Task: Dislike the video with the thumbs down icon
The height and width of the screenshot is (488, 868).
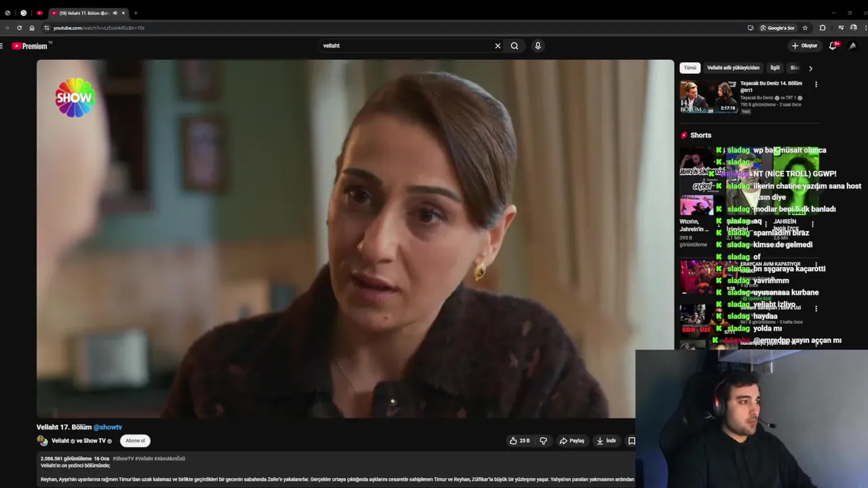Action: pos(543,441)
